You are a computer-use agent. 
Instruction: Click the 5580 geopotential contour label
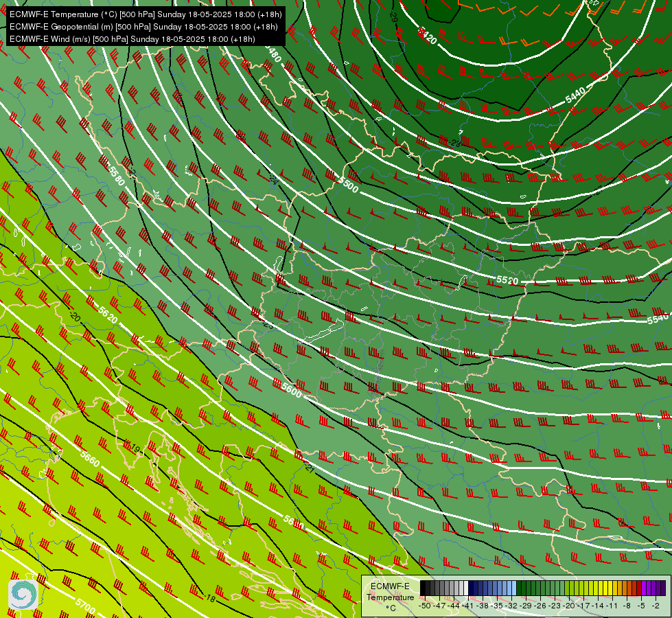tap(117, 176)
